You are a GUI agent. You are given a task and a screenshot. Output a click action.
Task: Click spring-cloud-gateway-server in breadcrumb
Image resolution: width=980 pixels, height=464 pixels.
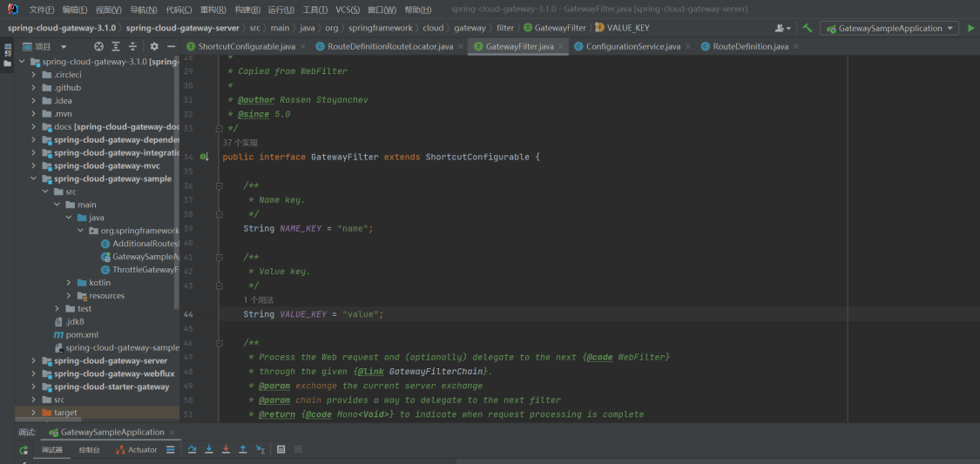pos(183,28)
